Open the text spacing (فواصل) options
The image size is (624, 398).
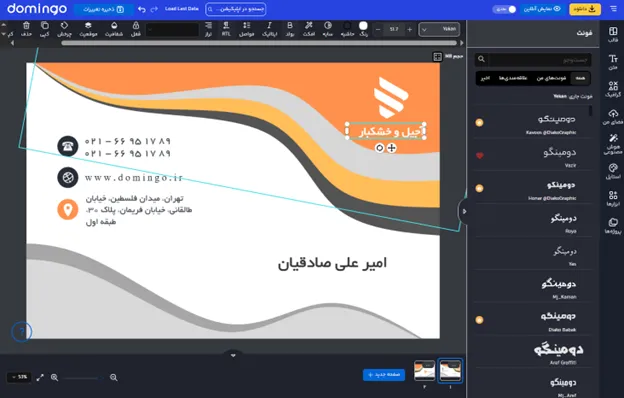click(247, 29)
